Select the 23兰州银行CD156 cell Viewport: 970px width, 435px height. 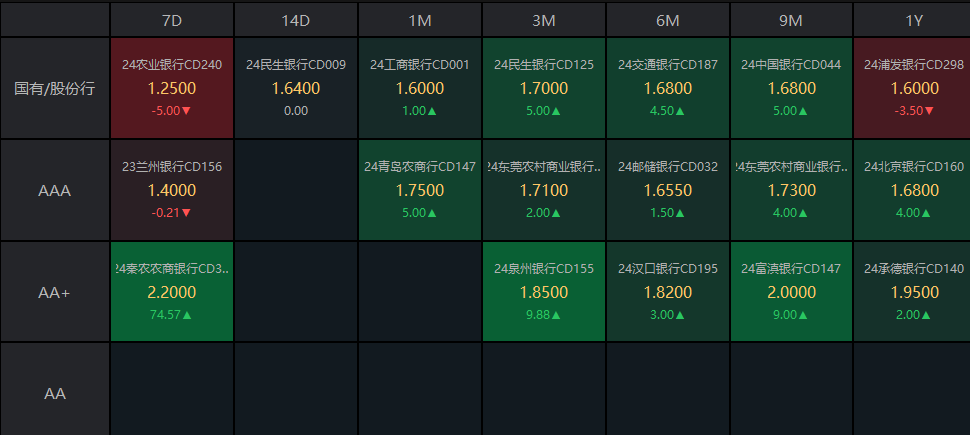pyautogui.click(x=172, y=190)
